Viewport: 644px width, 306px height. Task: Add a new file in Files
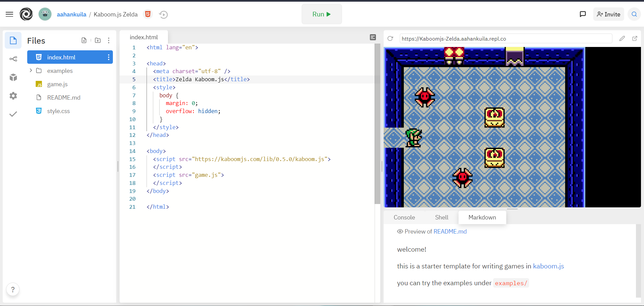coord(84,40)
